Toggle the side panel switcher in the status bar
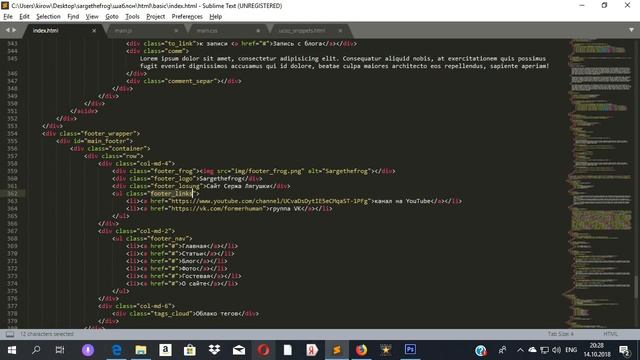Image resolution: width=640 pixels, height=360 pixels. [x=10, y=334]
